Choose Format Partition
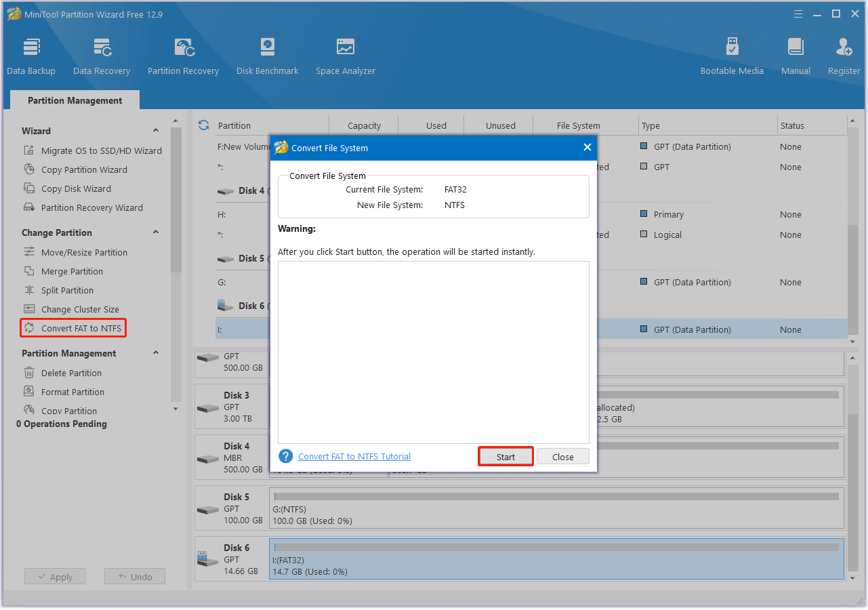Screen dimensions: 868x610 click(x=64, y=392)
